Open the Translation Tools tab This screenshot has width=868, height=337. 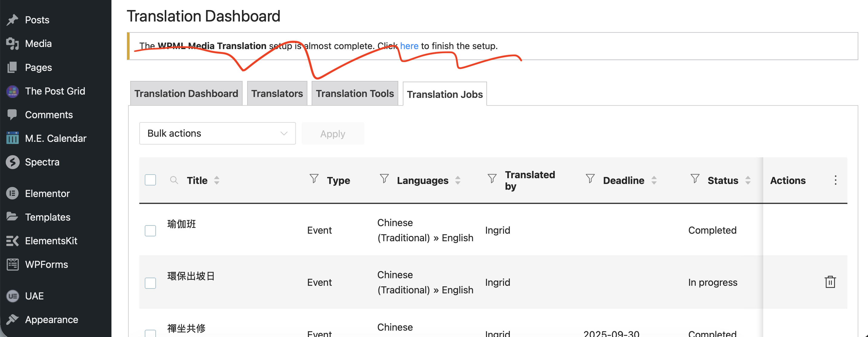pyautogui.click(x=354, y=93)
